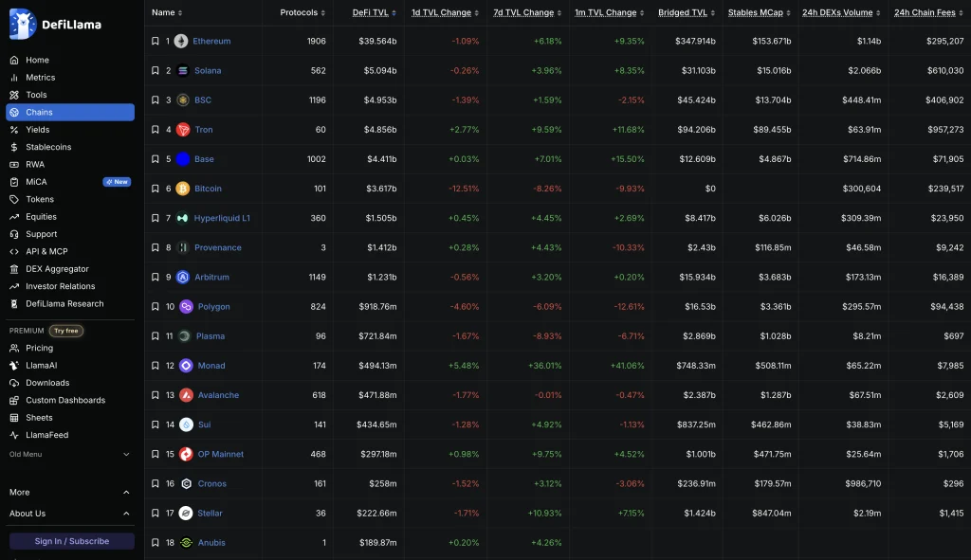Click the Cronos chain logo
The image size is (971, 560).
186,484
